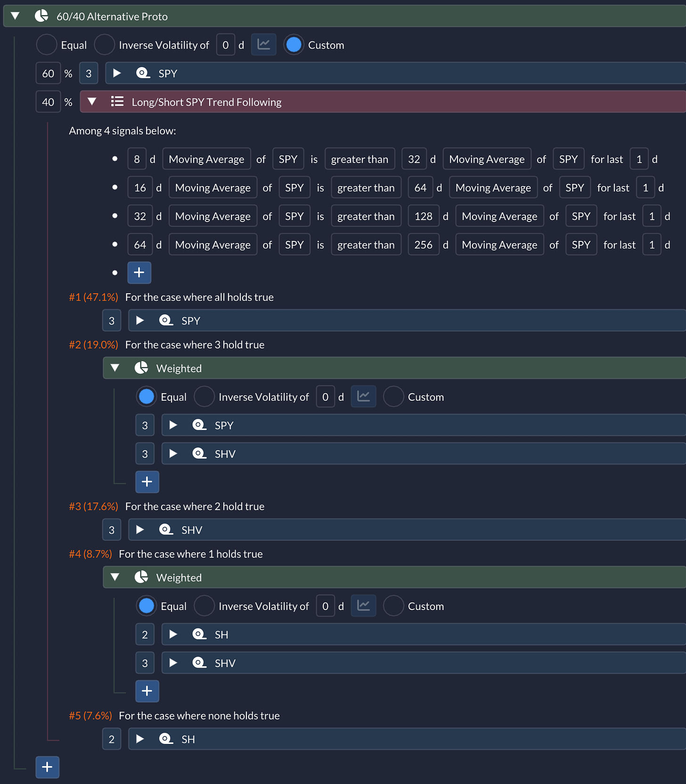The image size is (686, 784).
Task: Click the chart icon in case #4 Weighted options
Action: (363, 606)
